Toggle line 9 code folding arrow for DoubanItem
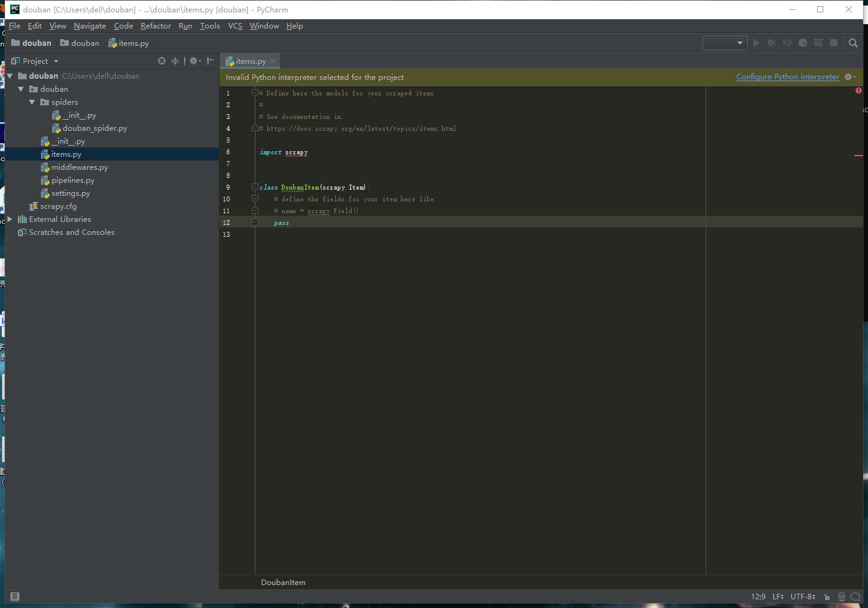This screenshot has width=868, height=608. click(254, 187)
